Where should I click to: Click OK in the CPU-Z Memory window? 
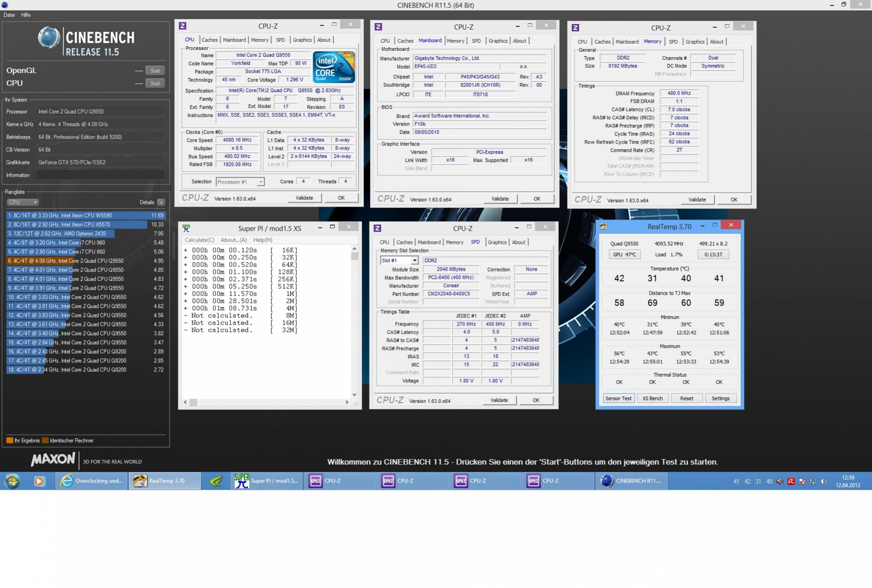[x=734, y=200]
